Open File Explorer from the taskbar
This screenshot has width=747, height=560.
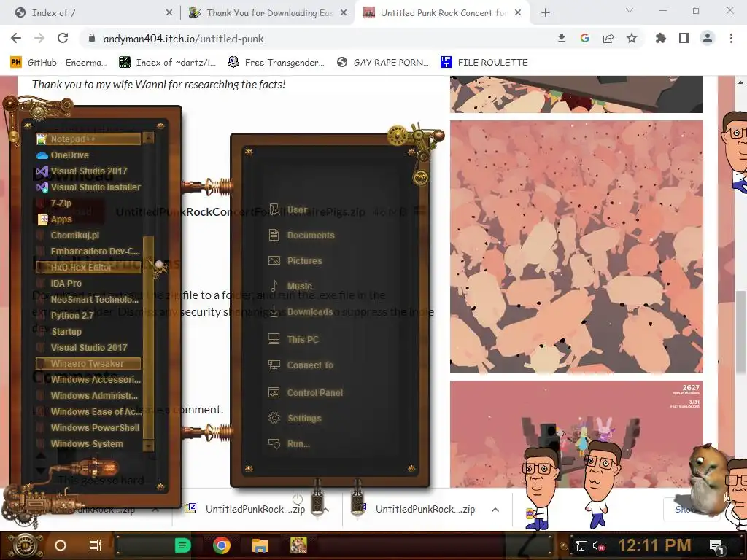260,545
